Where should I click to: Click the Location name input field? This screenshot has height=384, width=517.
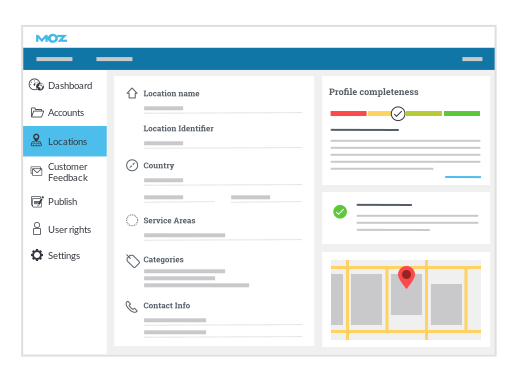pyautogui.click(x=223, y=109)
